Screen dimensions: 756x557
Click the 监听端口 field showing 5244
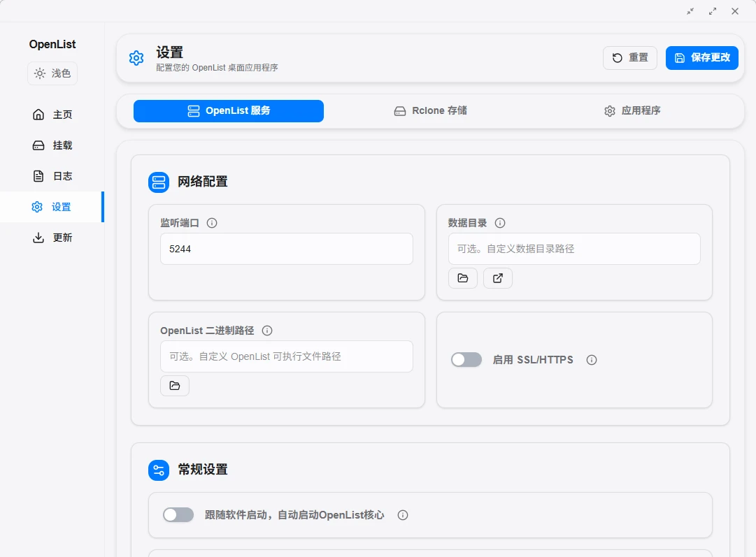point(287,249)
